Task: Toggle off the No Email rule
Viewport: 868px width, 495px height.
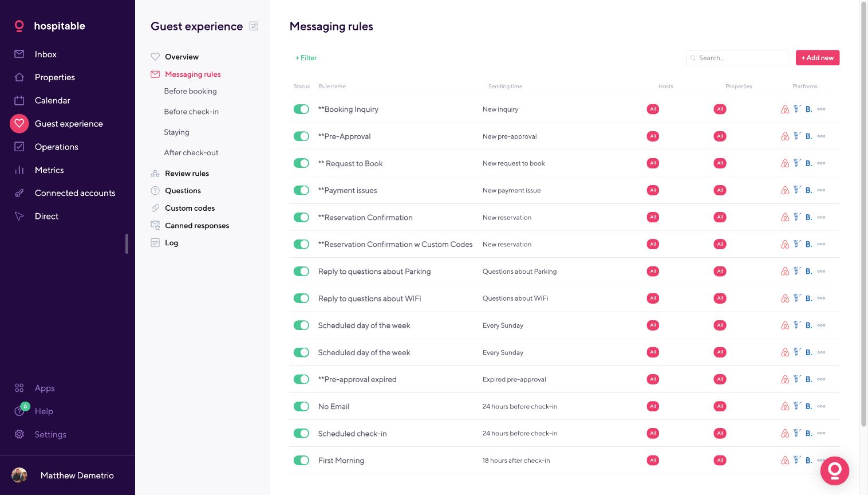Action: [301, 406]
